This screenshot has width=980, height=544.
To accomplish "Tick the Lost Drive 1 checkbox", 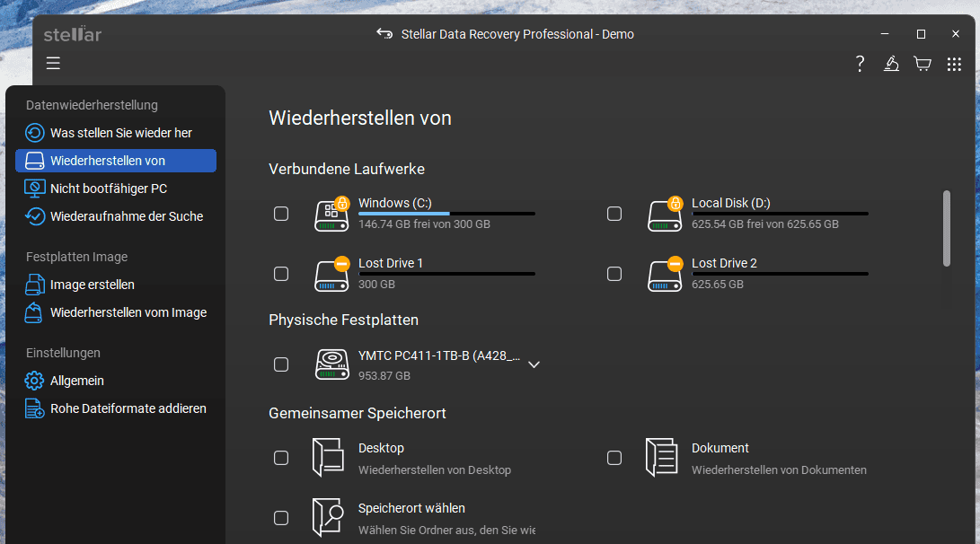I will point(281,274).
